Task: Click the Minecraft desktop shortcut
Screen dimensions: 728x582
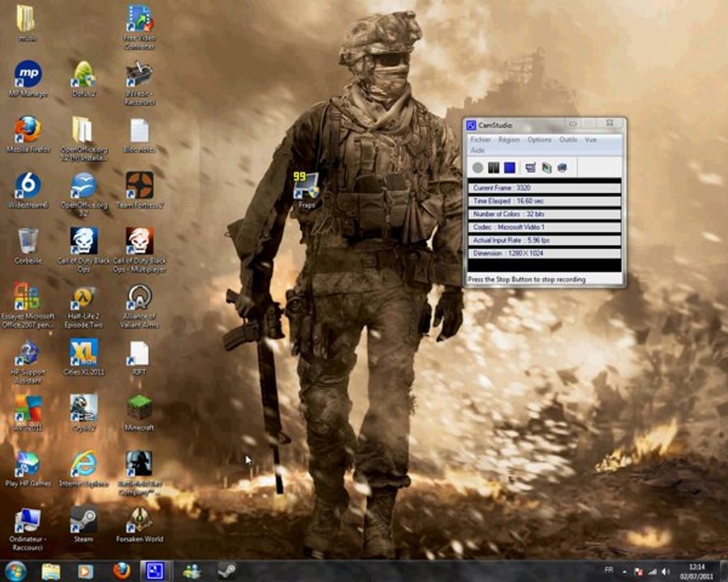Action: 139,413
